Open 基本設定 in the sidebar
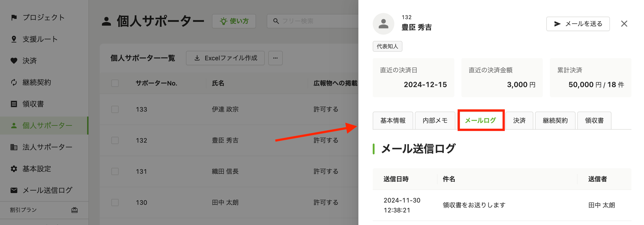 pos(44,169)
